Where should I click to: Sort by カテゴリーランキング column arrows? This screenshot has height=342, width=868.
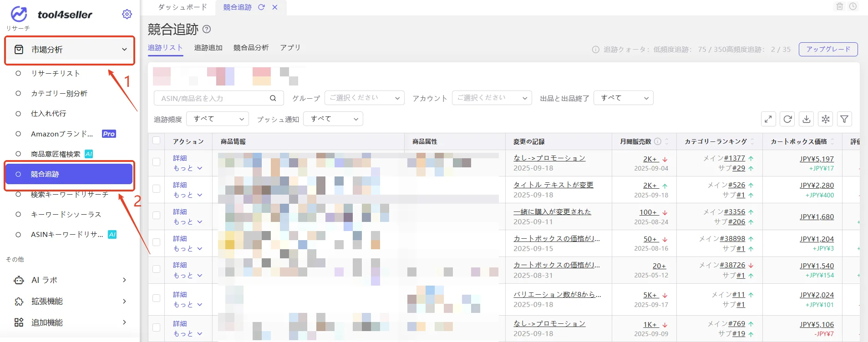[752, 141]
